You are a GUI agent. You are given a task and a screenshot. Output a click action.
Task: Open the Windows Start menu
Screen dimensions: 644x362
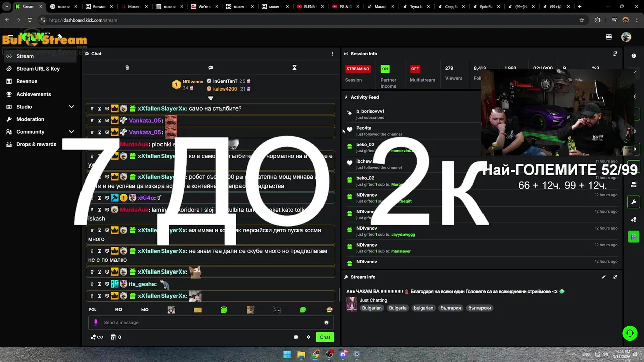click(287, 354)
